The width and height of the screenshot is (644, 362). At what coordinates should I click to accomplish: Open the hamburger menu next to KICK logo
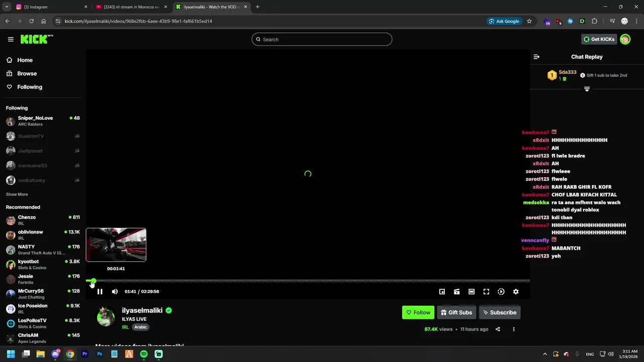coord(11,39)
